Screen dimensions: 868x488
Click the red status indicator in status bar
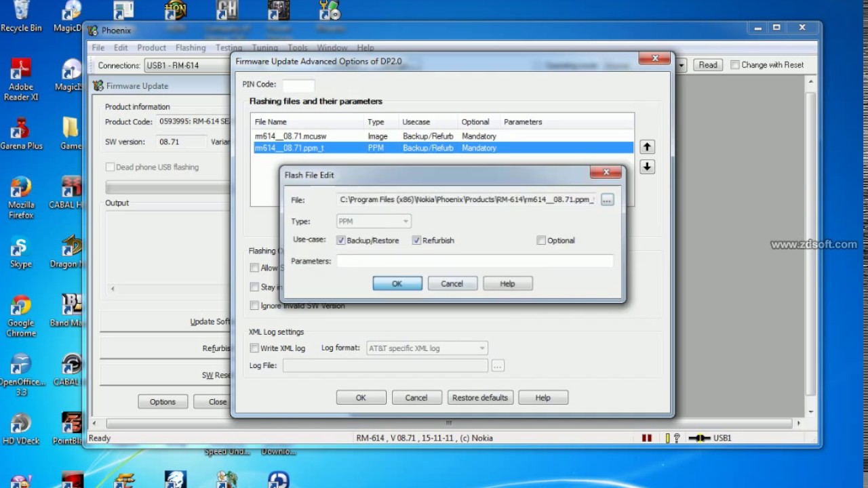647,438
